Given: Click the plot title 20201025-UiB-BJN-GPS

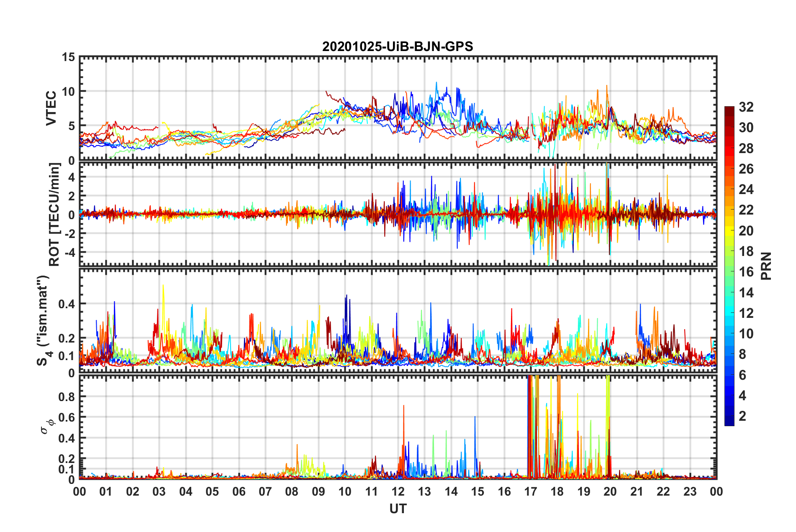Looking at the screenshot, I should coord(398,46).
